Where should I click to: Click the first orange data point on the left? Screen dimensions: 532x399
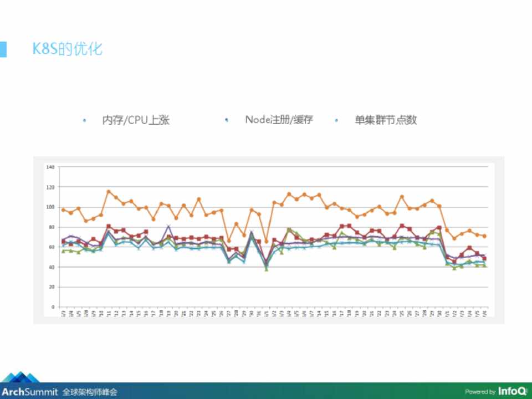pos(63,210)
